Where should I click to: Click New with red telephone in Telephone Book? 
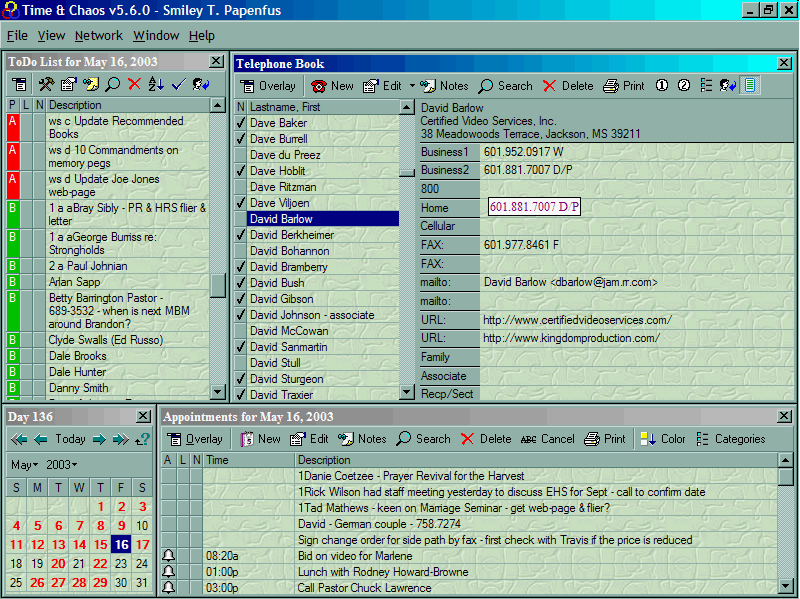332,86
